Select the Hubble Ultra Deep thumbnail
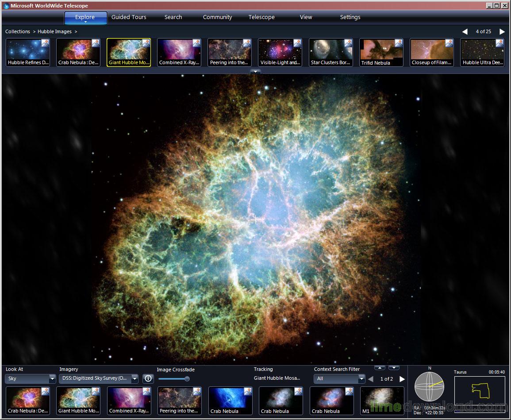The width and height of the screenshot is (511, 420). pyautogui.click(x=482, y=52)
